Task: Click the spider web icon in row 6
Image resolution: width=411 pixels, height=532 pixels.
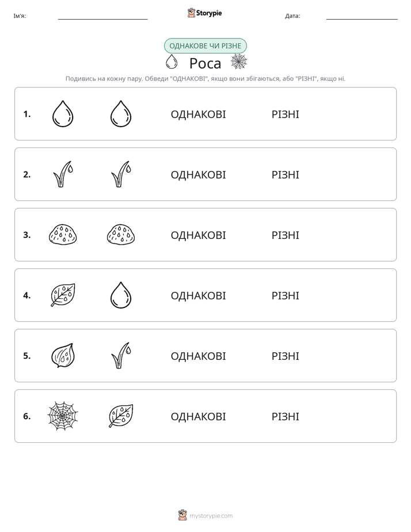Action: pos(63,416)
